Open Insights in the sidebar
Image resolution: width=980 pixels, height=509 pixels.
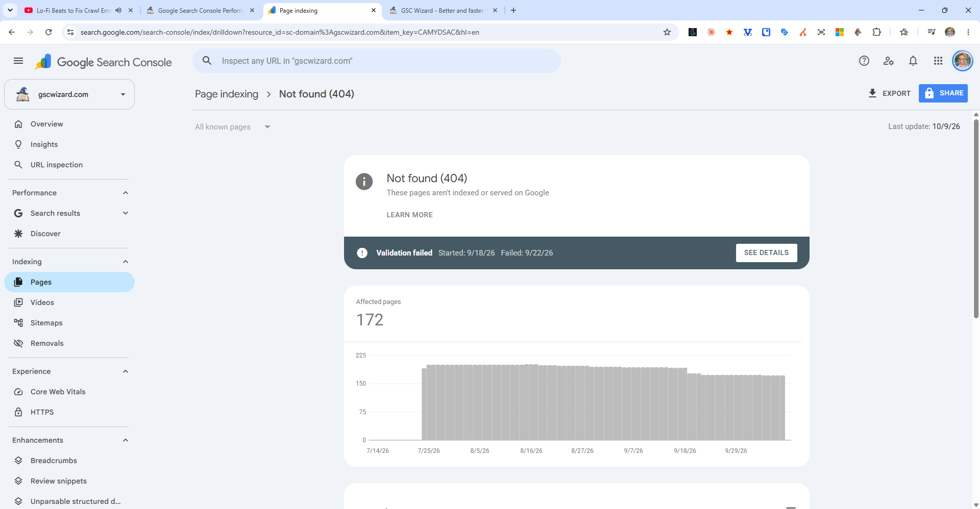(x=69, y=144)
